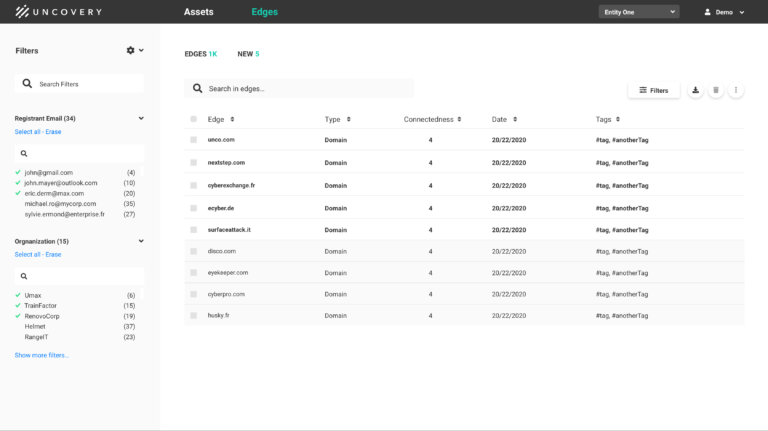Select the Helmet organization filter
Image resolution: width=768 pixels, height=431 pixels.
pyautogui.click(x=35, y=326)
